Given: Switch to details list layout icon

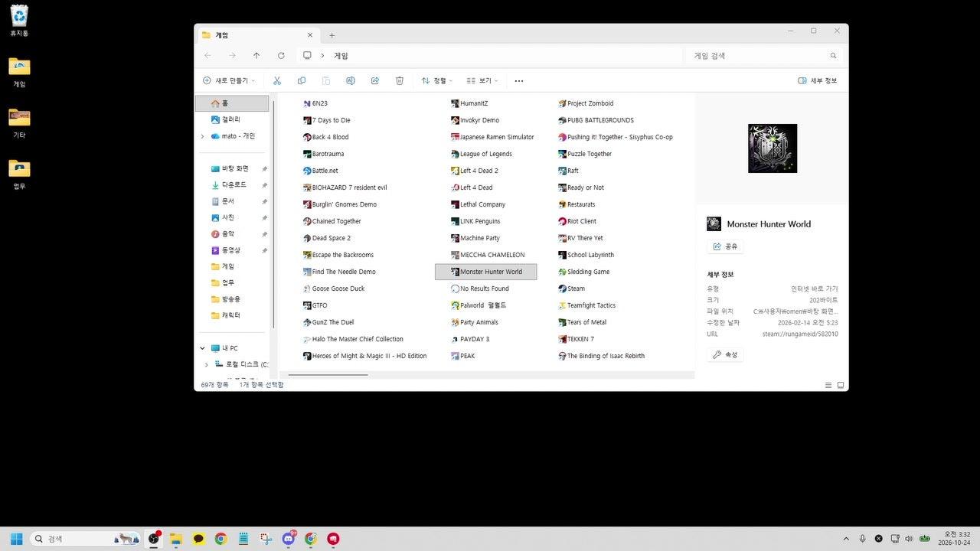Looking at the screenshot, I should [828, 385].
